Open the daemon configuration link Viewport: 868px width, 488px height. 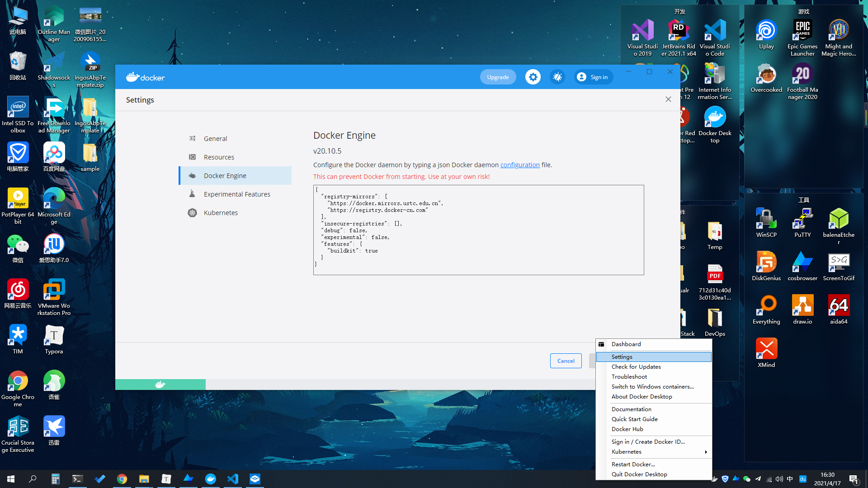520,165
